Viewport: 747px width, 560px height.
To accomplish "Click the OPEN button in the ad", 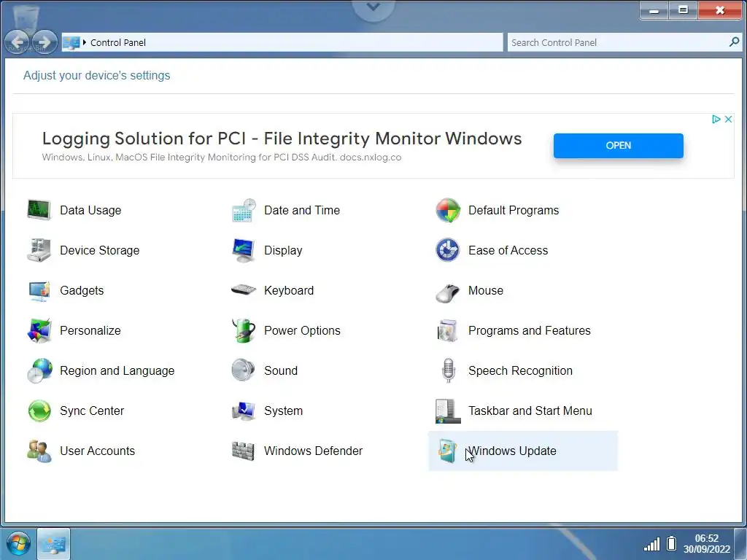I will (x=619, y=145).
